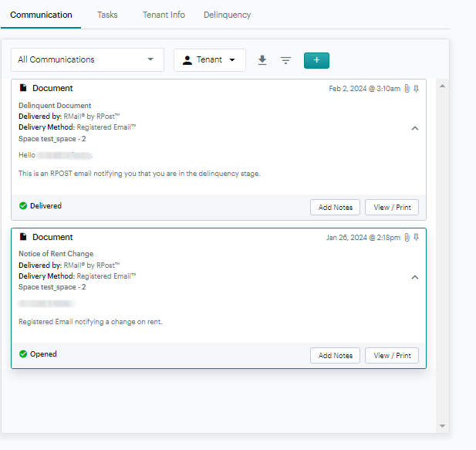
Task: Click attachment paperclip on Notice of Rent Change
Action: point(407,238)
